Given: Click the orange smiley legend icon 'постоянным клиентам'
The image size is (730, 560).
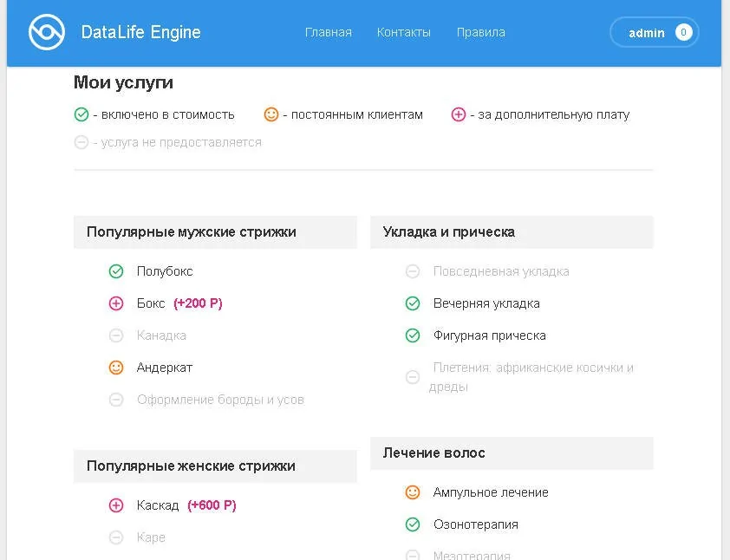Looking at the screenshot, I should click(271, 114).
